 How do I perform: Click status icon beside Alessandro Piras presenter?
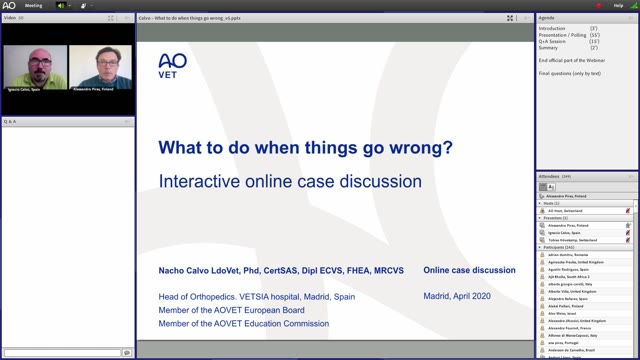point(628,225)
